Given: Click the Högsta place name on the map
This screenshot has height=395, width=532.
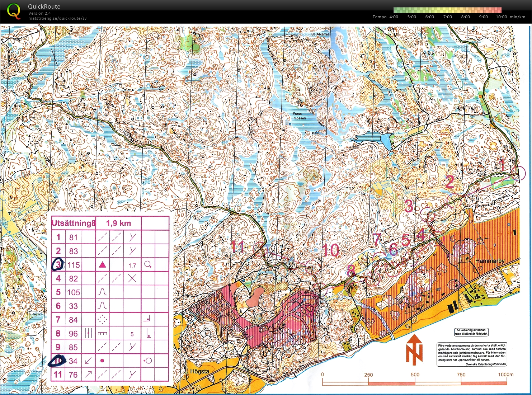Looking at the screenshot, I should point(200,371).
